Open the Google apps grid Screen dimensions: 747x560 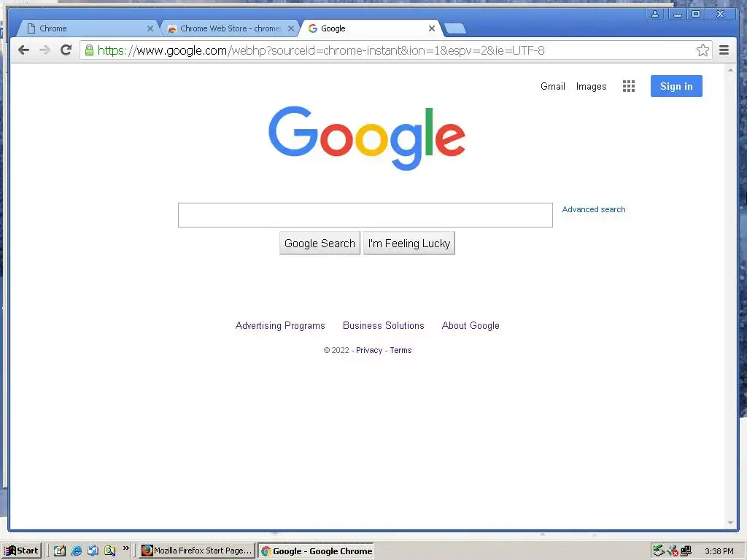click(x=628, y=86)
